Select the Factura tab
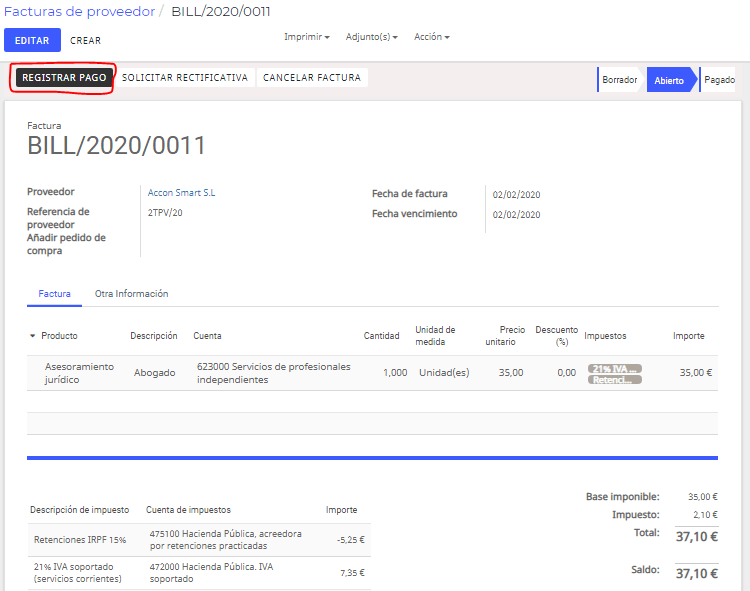 55,294
